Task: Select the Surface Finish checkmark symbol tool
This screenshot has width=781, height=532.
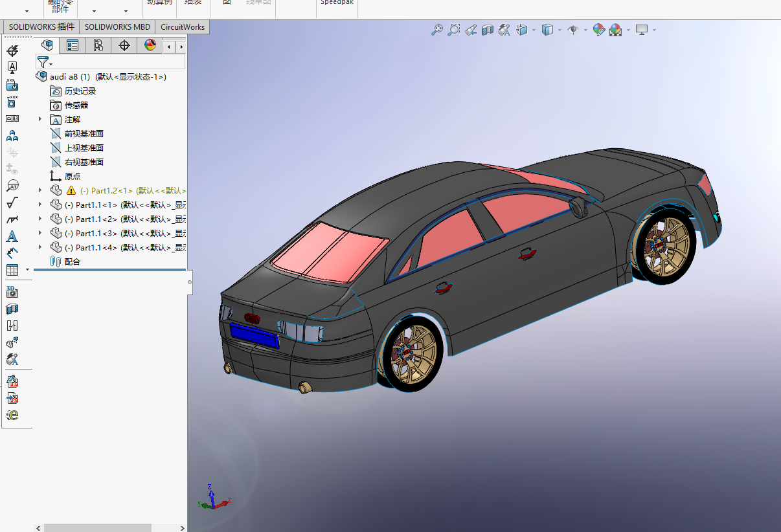Action: (x=12, y=203)
